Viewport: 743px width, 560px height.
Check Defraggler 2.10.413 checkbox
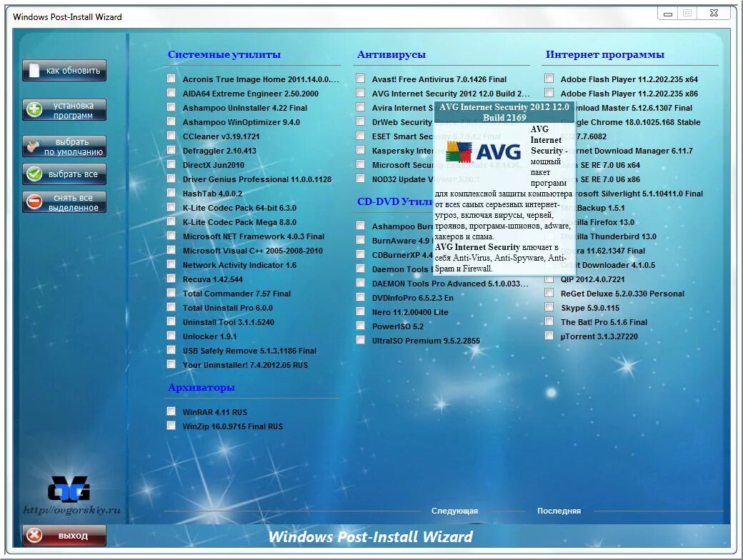171,150
